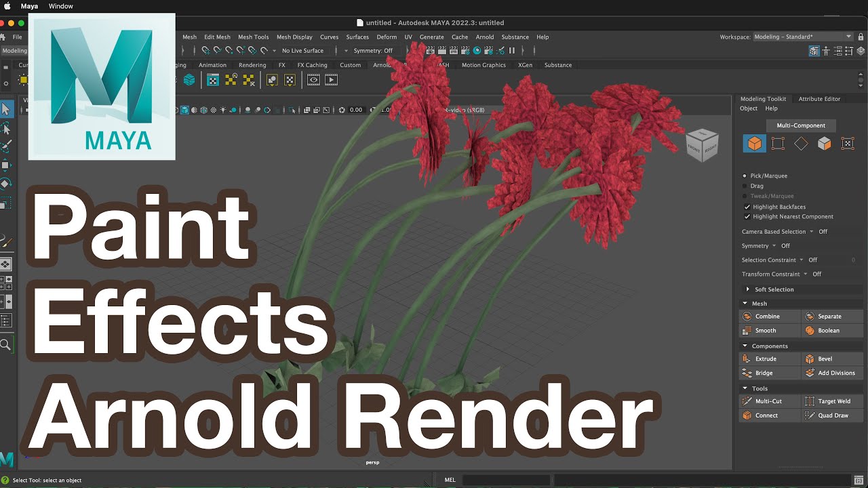The image size is (868, 488).
Task: Click the pause IPR icon
Action: pos(512,51)
